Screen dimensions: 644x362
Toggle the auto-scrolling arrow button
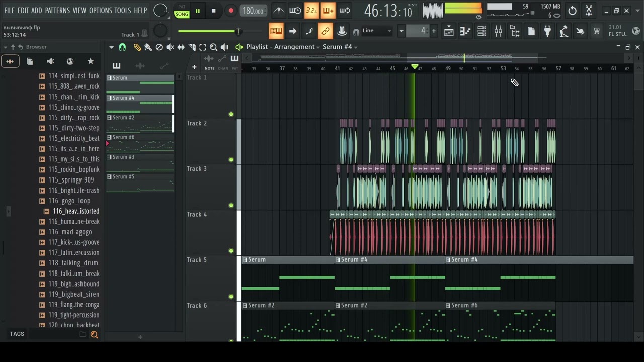click(x=293, y=31)
